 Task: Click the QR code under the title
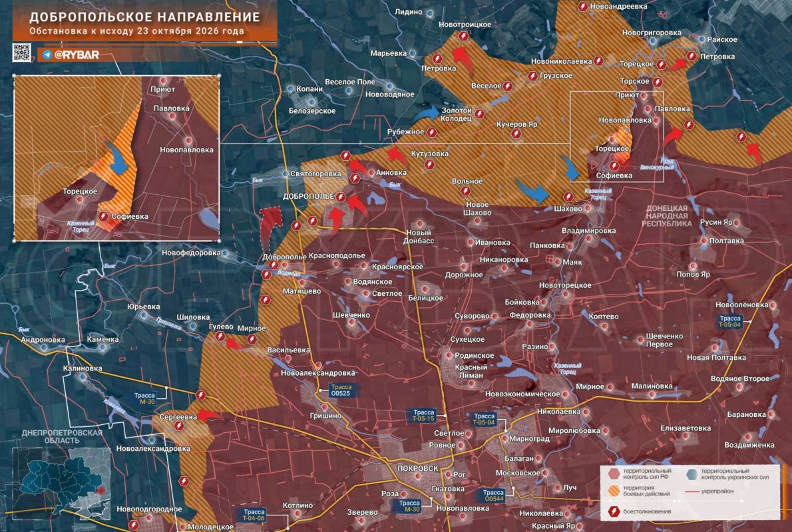click(x=22, y=53)
